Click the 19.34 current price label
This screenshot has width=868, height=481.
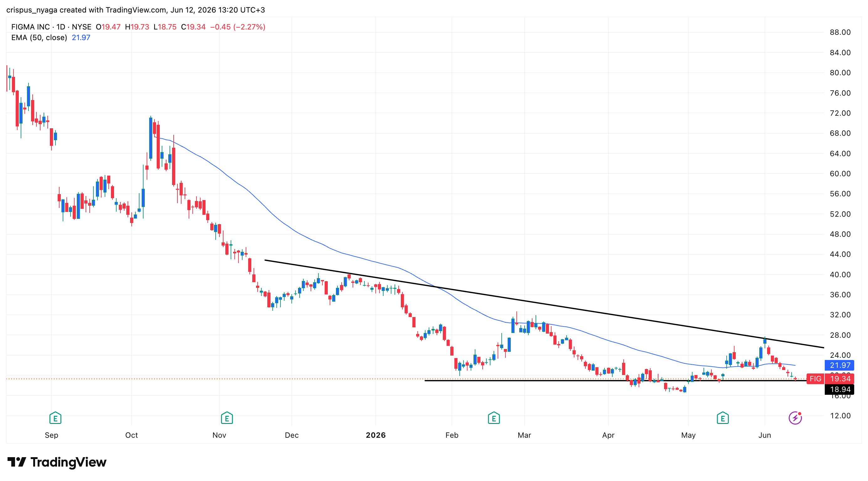click(x=839, y=378)
